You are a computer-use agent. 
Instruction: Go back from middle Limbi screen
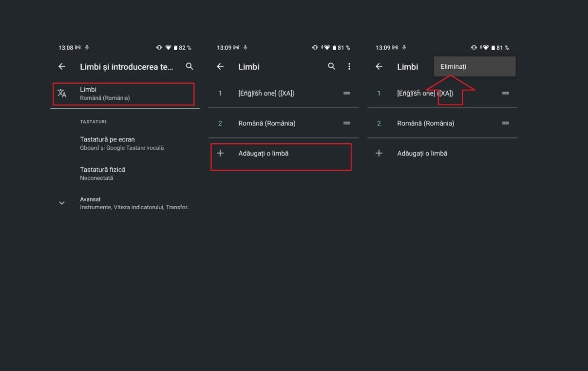pyautogui.click(x=220, y=66)
